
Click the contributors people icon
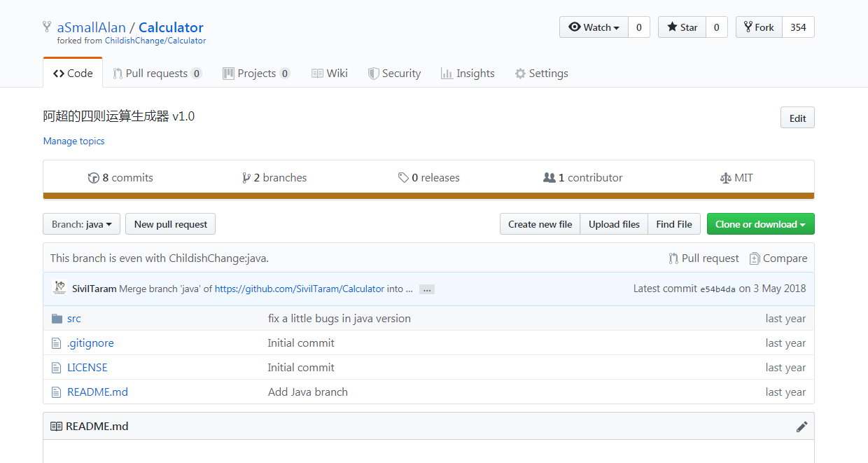coord(549,178)
